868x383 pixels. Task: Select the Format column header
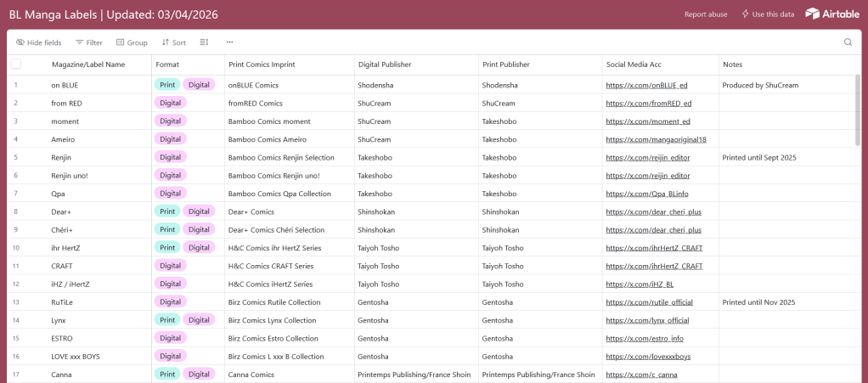167,65
